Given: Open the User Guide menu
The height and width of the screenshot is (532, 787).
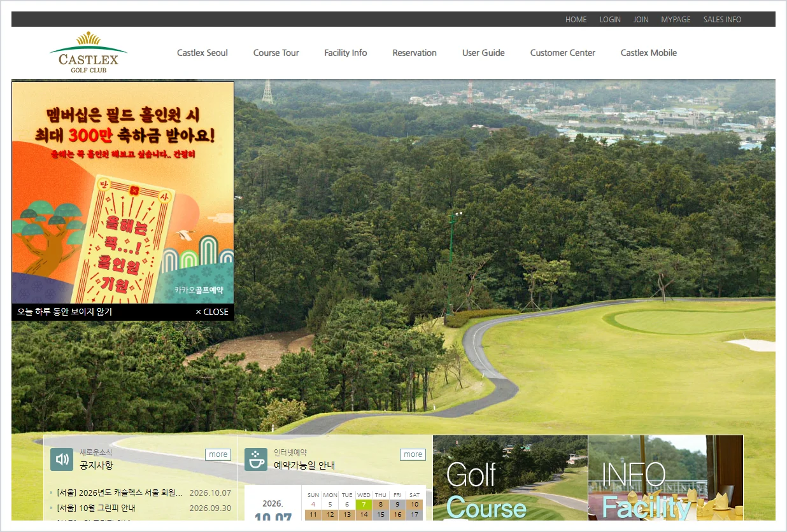Looking at the screenshot, I should coord(483,53).
